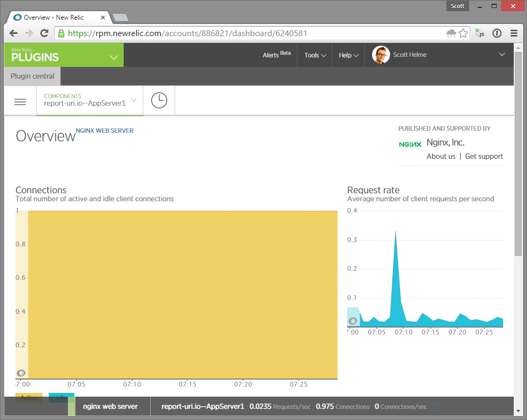Click the Get support link
Viewport: 527px width, 420px height.
click(483, 156)
